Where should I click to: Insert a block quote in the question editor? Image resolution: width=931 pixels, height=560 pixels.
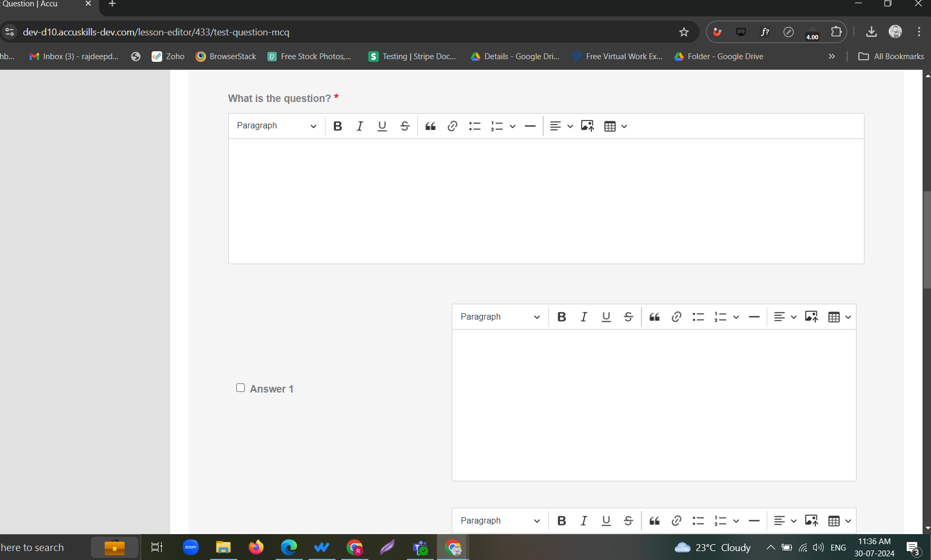coord(431,126)
